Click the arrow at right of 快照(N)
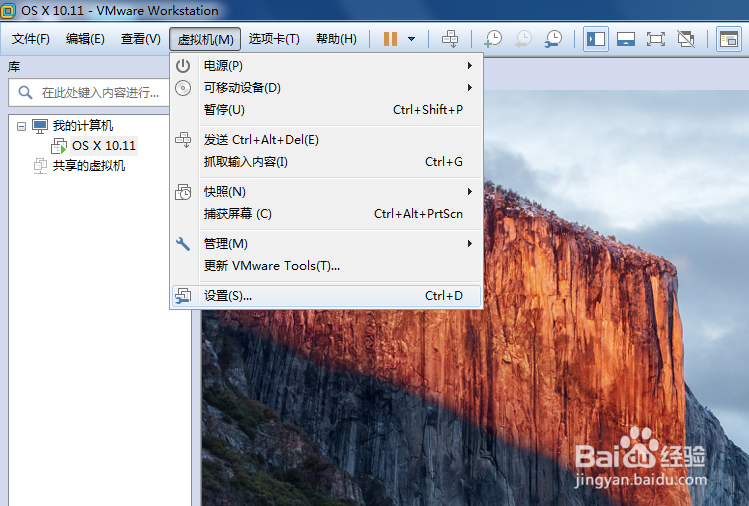 [470, 192]
